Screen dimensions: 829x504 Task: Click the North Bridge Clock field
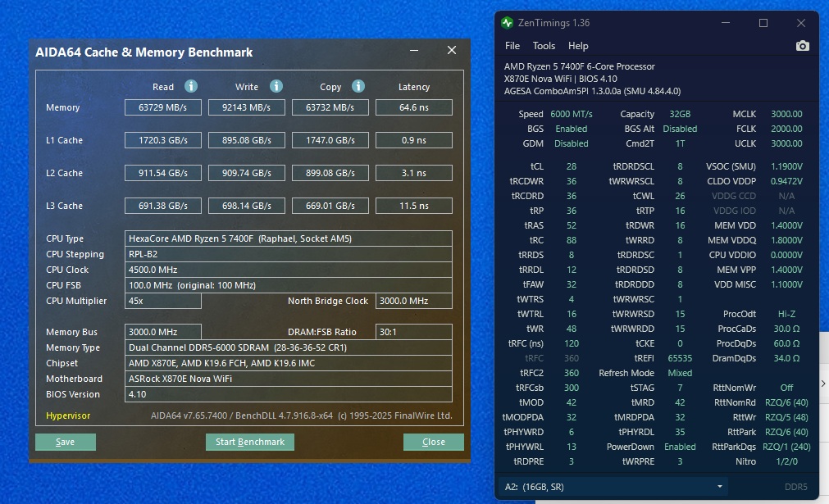click(x=414, y=301)
